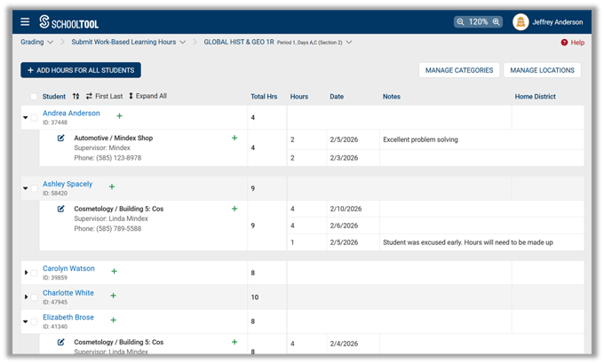Expand Carolyn Watson's row
This screenshot has height=364, width=604.
[25, 272]
